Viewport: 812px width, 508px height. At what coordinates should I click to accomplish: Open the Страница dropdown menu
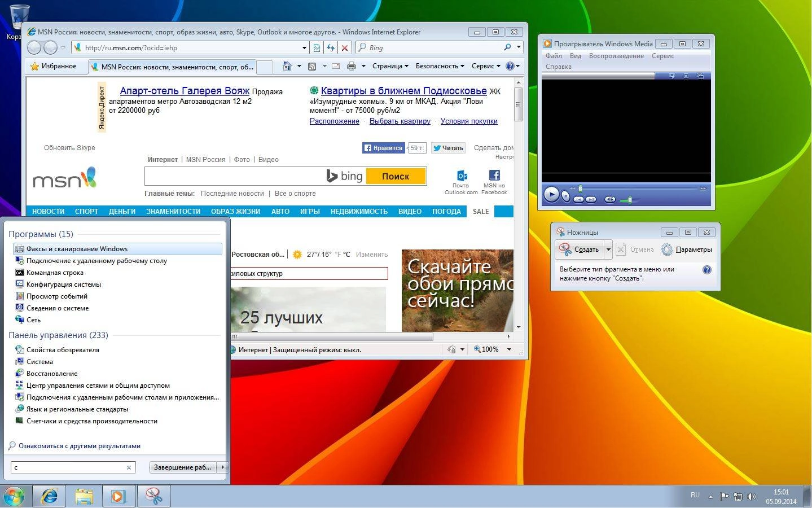pyautogui.click(x=390, y=66)
